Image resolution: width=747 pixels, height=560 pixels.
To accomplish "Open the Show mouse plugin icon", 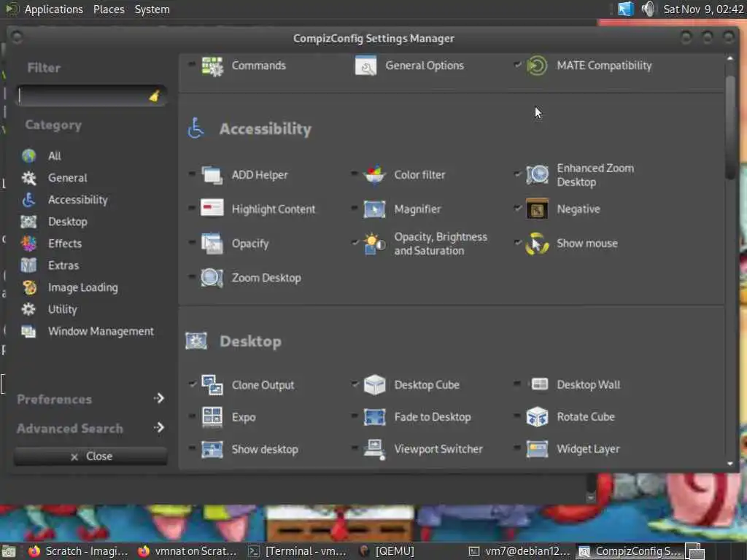I will point(537,244).
